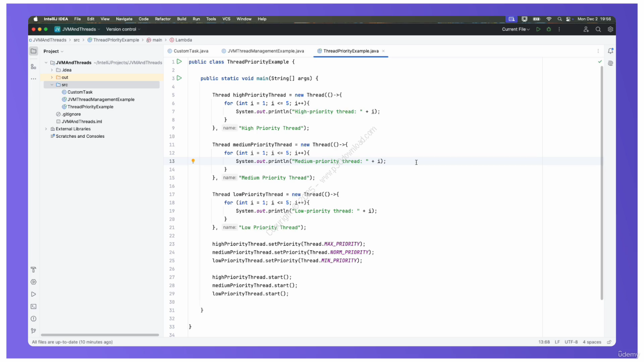Select ThreadPriorityExample in project tree

[87, 107]
